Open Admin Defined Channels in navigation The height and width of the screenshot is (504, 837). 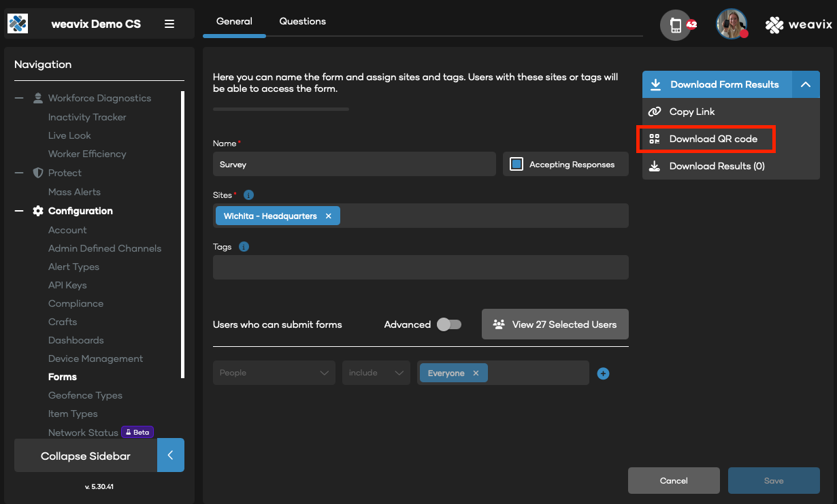(x=105, y=248)
